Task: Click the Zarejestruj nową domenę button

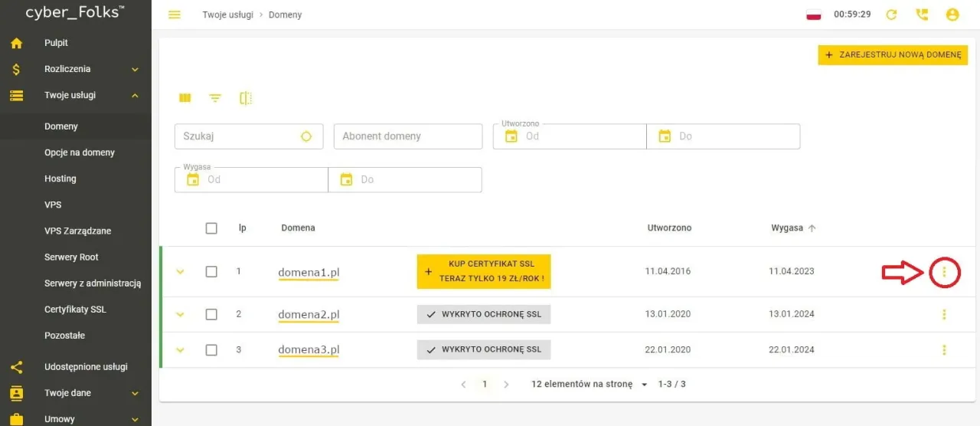Action: coord(893,55)
